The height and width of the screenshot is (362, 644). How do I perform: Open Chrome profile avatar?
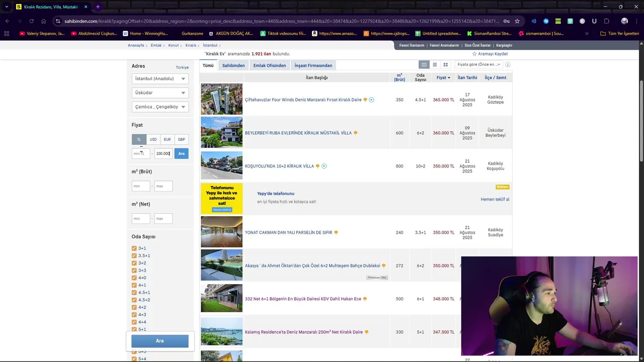pyautogui.click(x=624, y=21)
